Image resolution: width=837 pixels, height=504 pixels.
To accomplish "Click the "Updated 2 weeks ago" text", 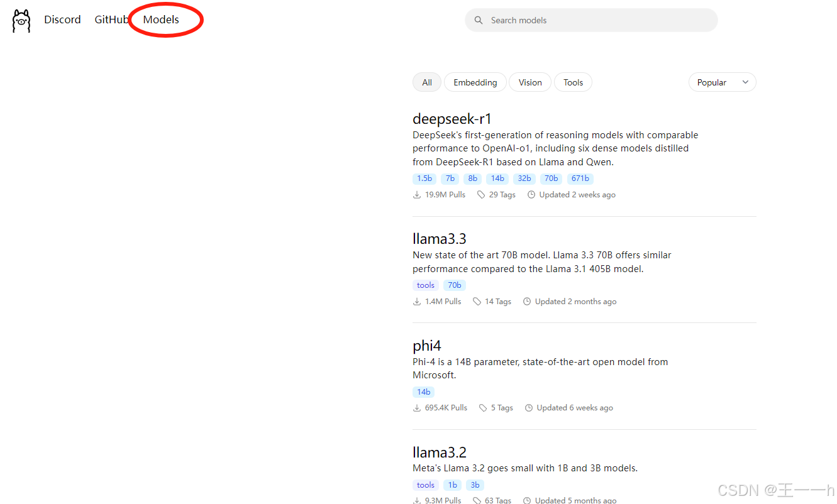I will pos(577,195).
